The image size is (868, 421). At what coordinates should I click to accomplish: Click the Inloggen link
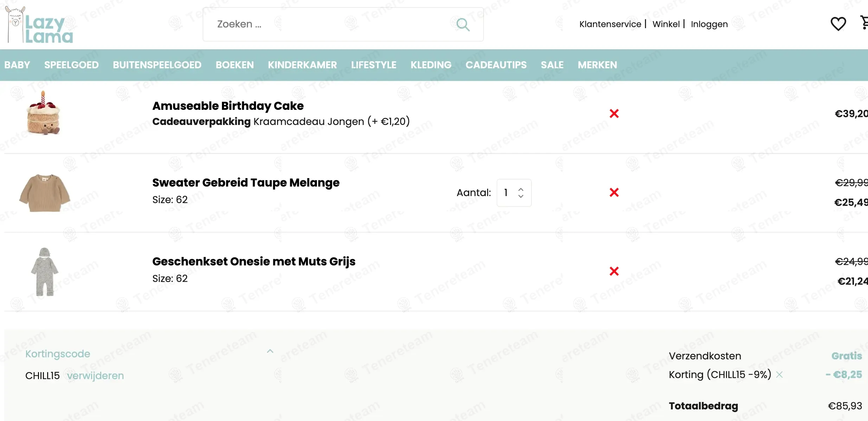[709, 24]
